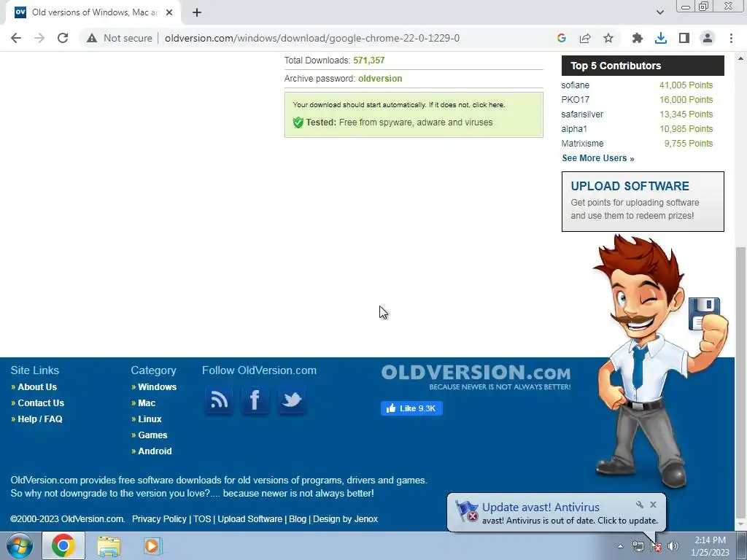Select total downloads value 571,357
Image resolution: width=747 pixels, height=560 pixels.
(x=368, y=61)
